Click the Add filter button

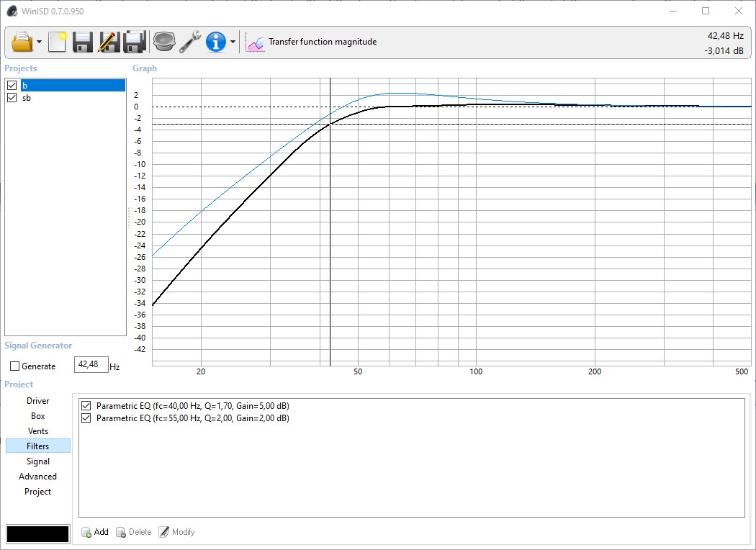[x=95, y=532]
